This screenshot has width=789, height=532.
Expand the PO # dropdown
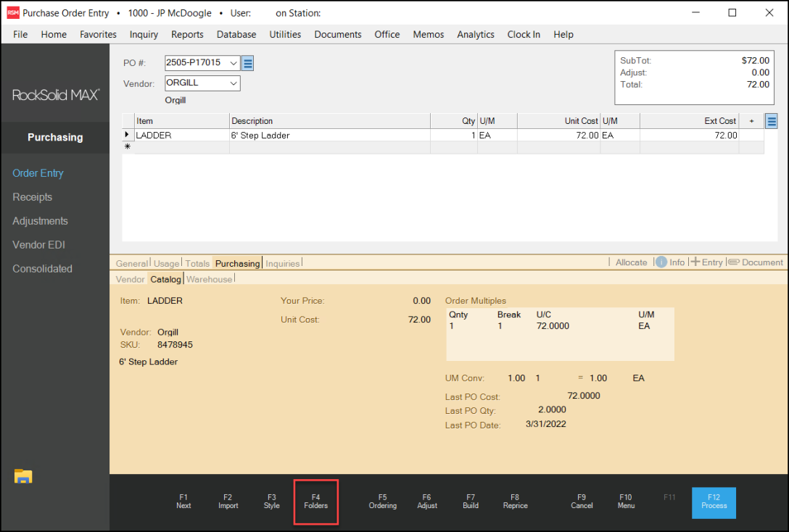pos(234,63)
